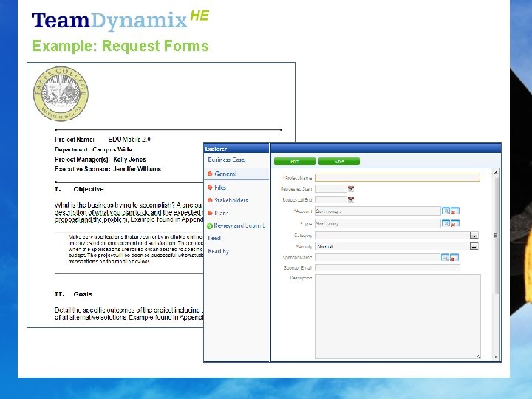The image size is (532, 399).
Task: Click the Account lookup search icon
Action: coord(446,211)
